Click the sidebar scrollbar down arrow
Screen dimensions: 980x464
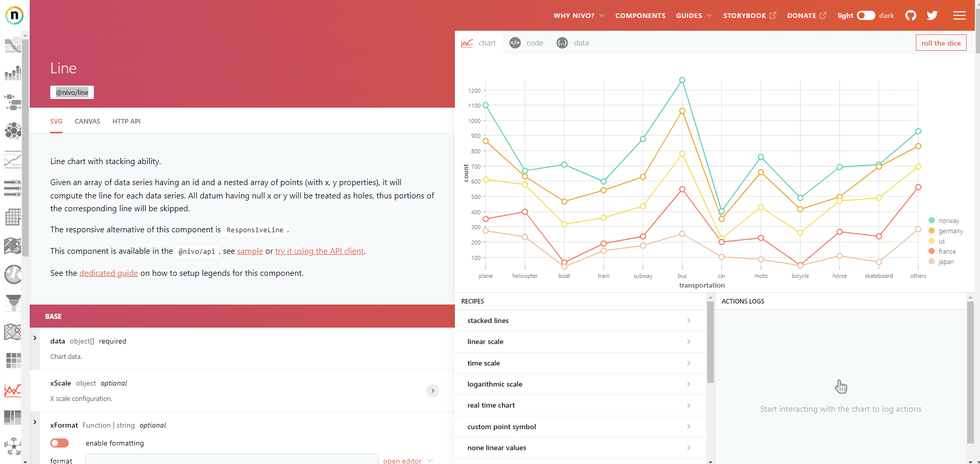[26, 461]
